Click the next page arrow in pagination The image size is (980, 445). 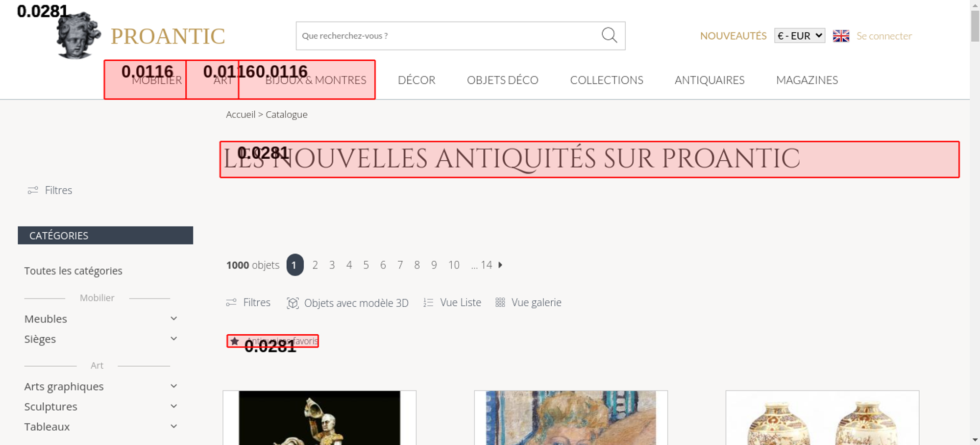pos(500,265)
